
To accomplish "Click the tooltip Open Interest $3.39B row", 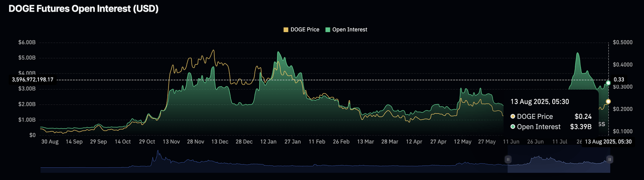I will point(551,127).
